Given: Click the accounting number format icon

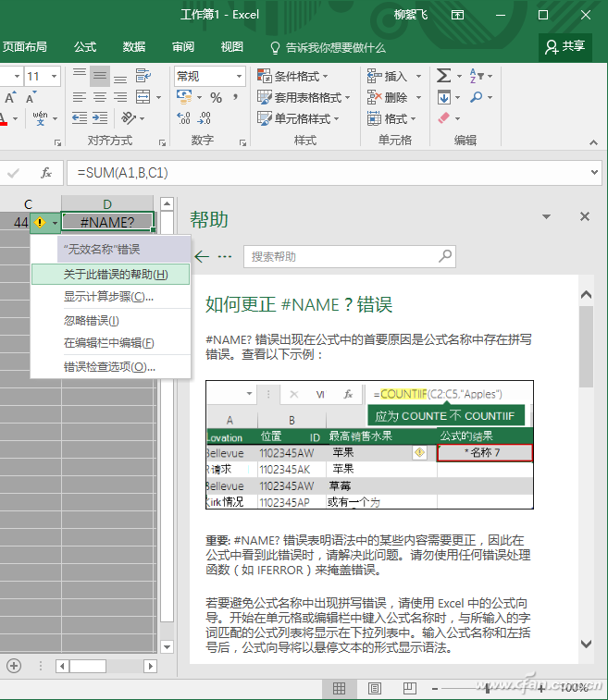Looking at the screenshot, I should click(x=184, y=96).
